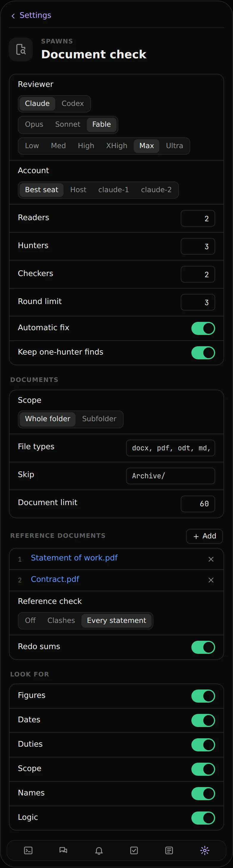This screenshot has width=233, height=868.
Task: Toggle Keep one-hunter finds switch
Action: (x=203, y=353)
